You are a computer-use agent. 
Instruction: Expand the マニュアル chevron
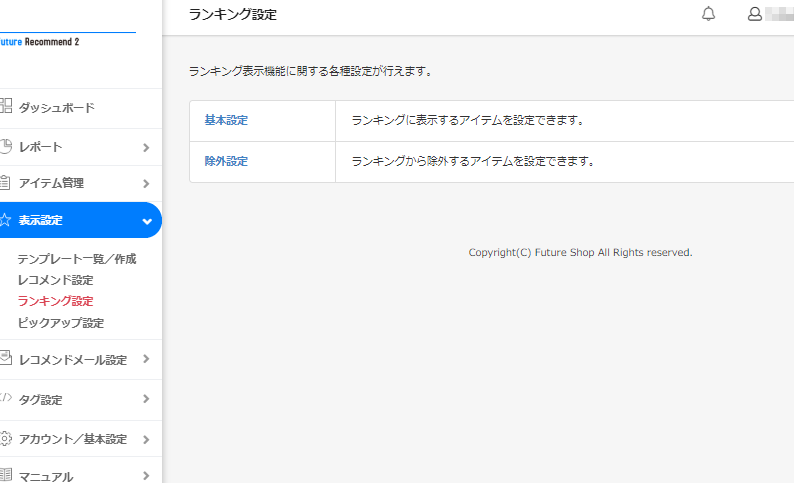146,476
